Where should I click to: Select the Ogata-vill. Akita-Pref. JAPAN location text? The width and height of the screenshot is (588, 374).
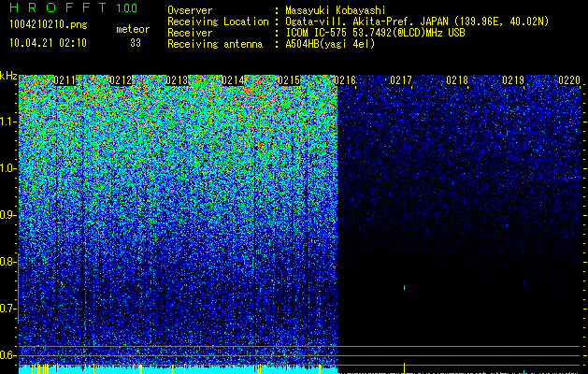(x=417, y=22)
